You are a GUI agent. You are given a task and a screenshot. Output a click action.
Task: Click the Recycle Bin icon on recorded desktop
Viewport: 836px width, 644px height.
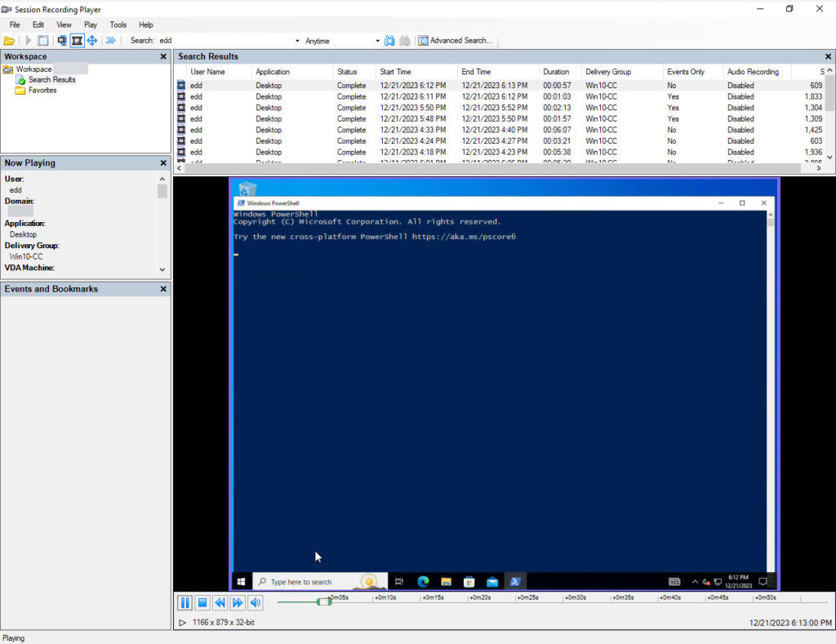point(247,189)
